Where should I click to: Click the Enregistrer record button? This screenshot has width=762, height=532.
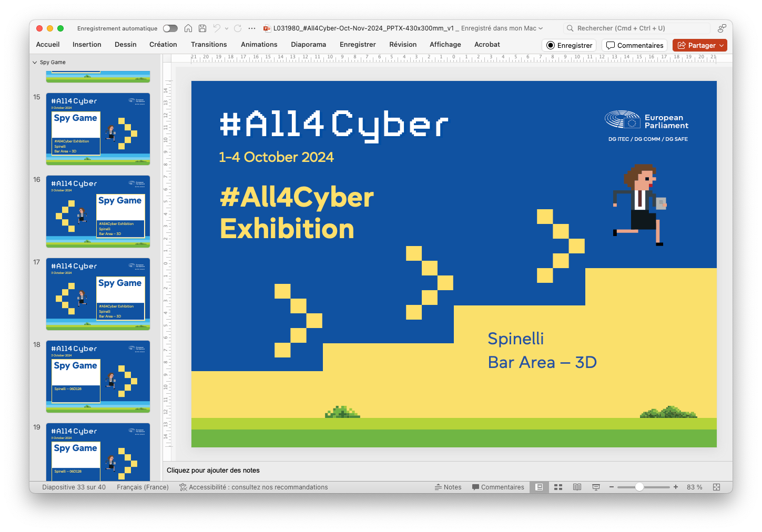coord(569,45)
